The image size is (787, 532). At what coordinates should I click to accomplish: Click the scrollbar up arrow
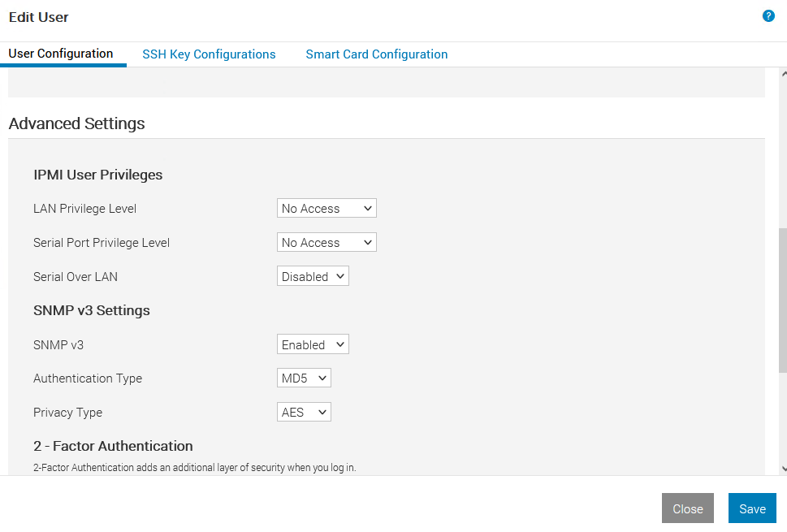784,74
